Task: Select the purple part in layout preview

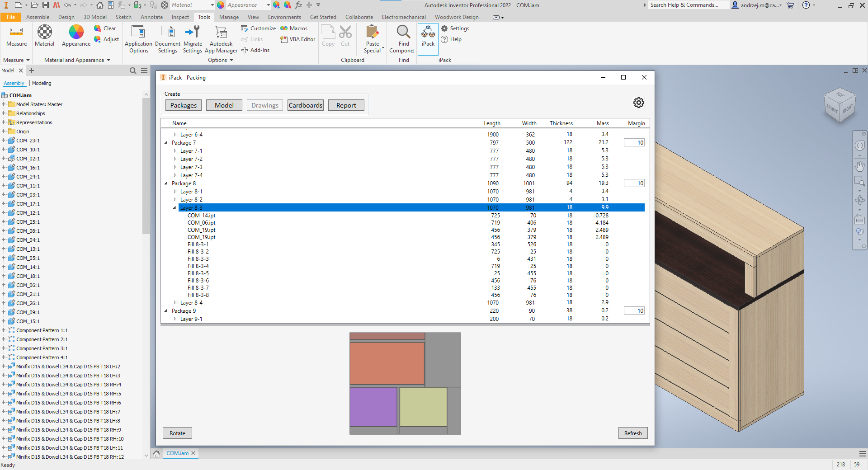Action: point(373,407)
